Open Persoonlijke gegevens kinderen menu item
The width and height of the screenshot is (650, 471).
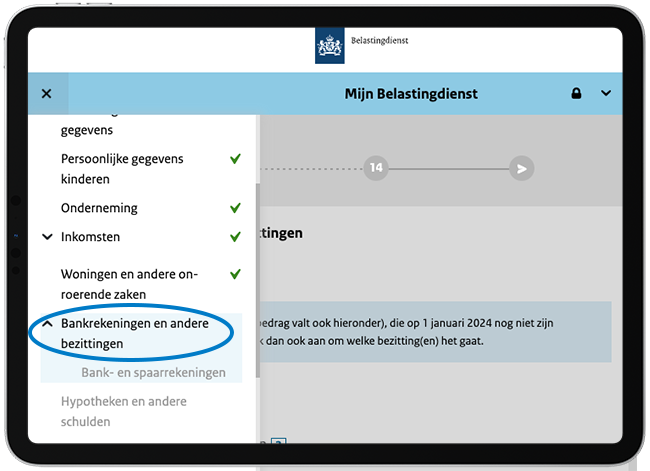point(122,169)
